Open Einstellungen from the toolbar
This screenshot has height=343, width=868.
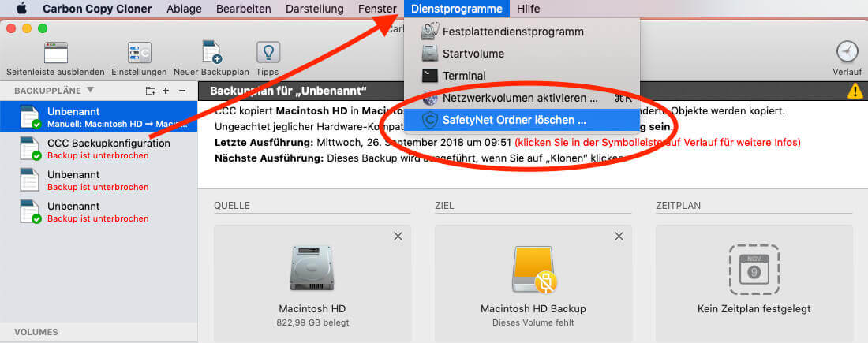click(x=139, y=54)
